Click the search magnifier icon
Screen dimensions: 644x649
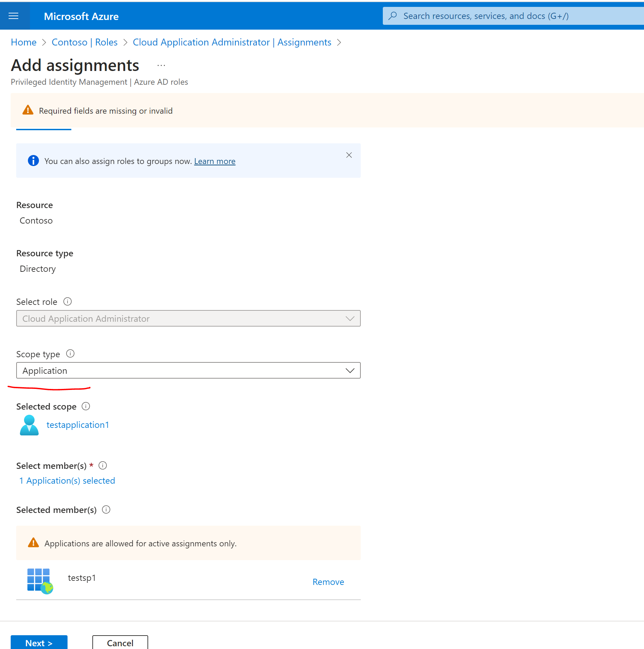click(x=393, y=16)
